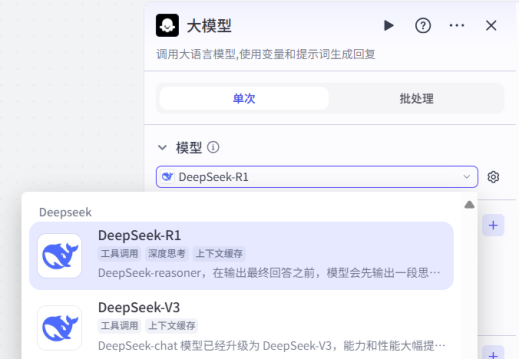This screenshot has height=360, width=519.
Task: Open help question mark icon
Action: (423, 25)
